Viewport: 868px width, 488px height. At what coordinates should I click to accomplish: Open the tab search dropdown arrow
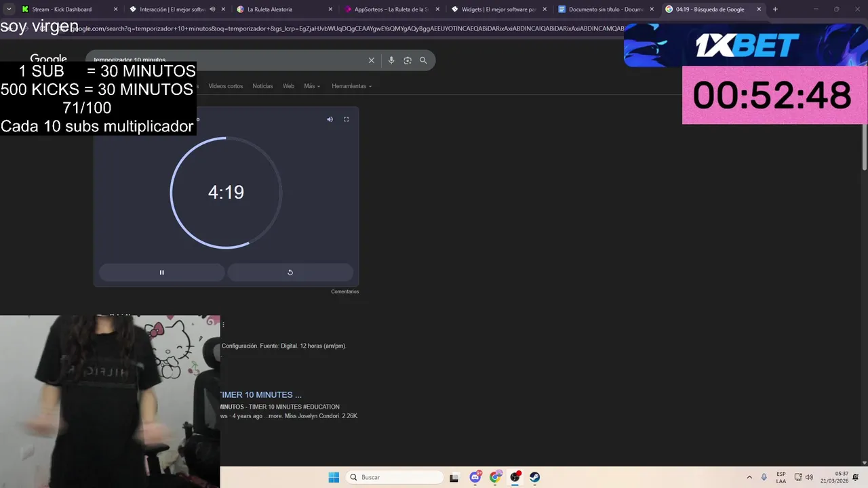click(x=9, y=9)
